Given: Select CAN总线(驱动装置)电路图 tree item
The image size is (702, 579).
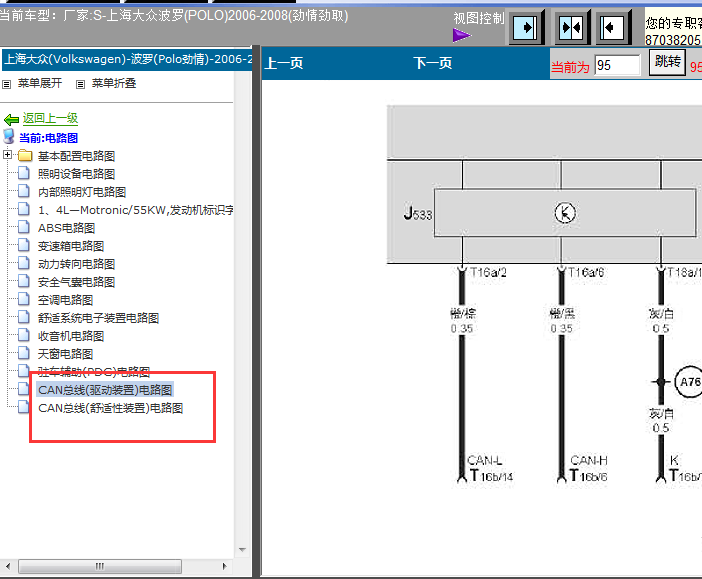Looking at the screenshot, I should (105, 390).
